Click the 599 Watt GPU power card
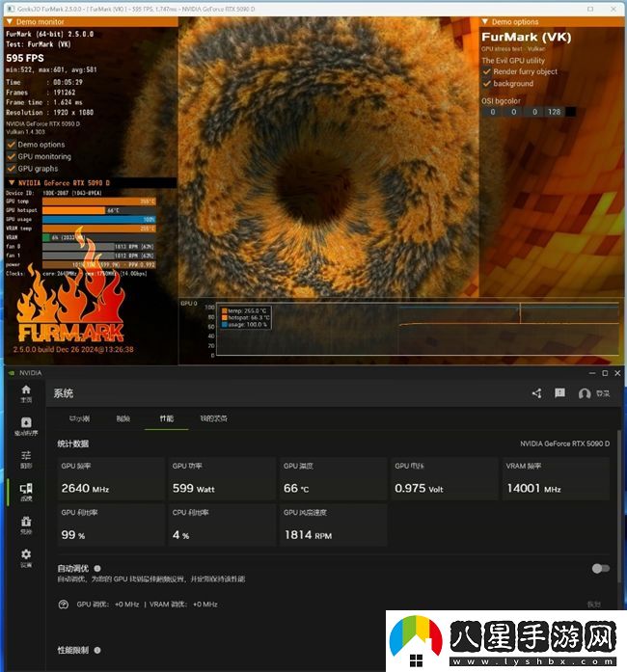The image size is (627, 672). [x=222, y=479]
